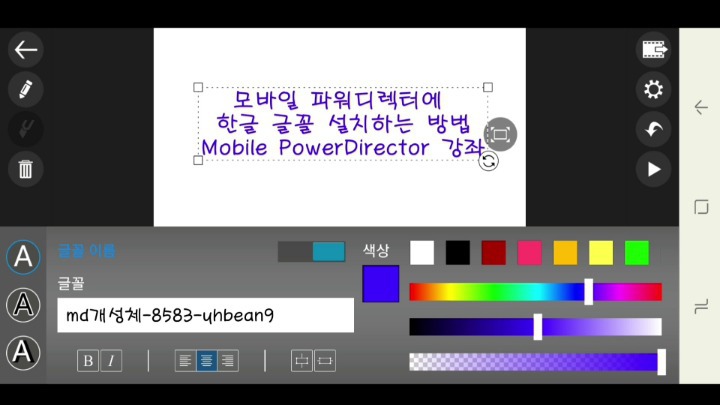Pick the pink color swatch
The width and height of the screenshot is (720, 405).
click(529, 253)
